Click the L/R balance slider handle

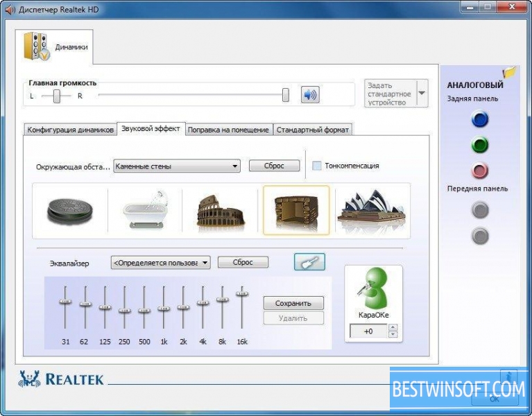coord(57,96)
